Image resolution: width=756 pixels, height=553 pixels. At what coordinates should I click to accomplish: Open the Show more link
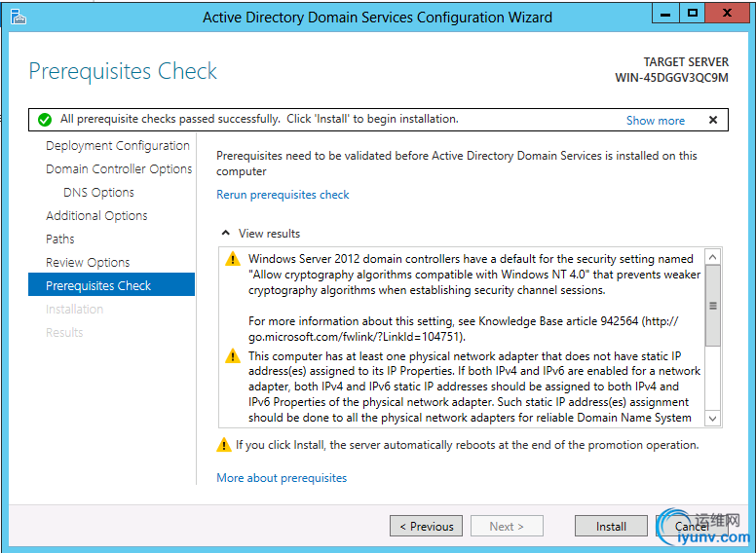point(656,121)
